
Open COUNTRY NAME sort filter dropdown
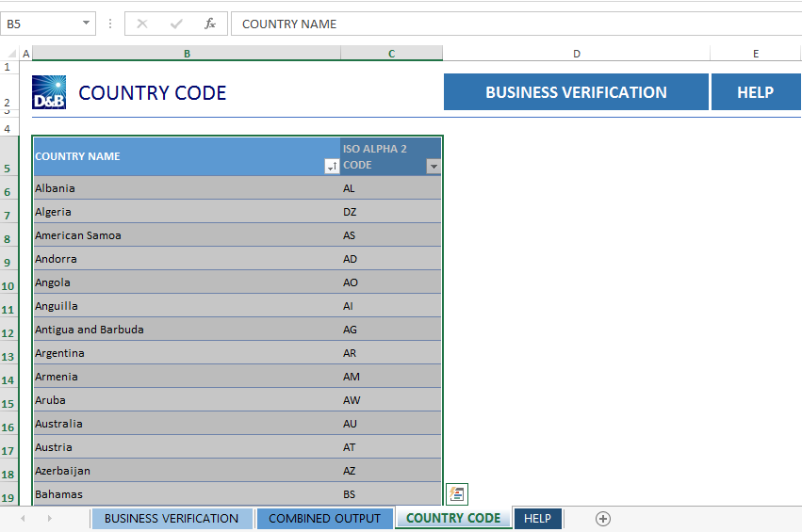click(332, 166)
